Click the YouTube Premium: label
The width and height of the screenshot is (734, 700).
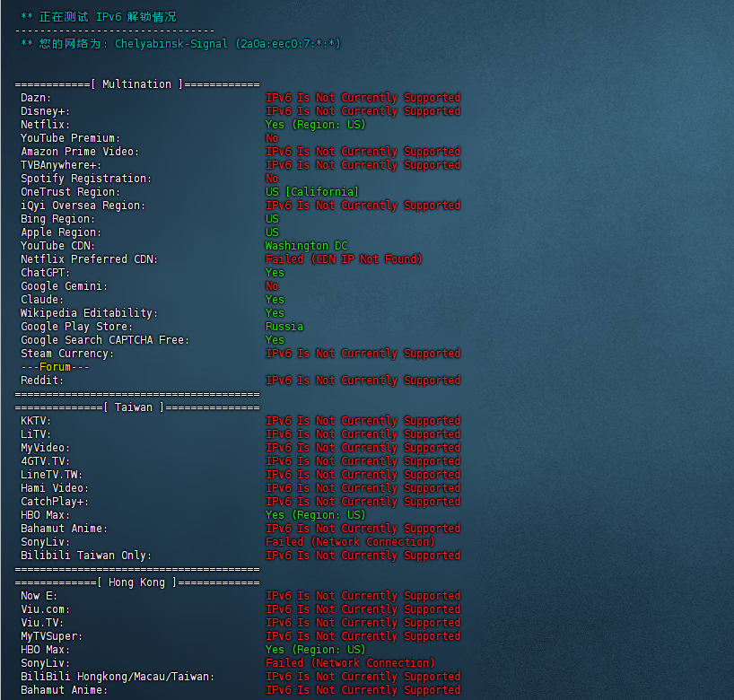70,138
